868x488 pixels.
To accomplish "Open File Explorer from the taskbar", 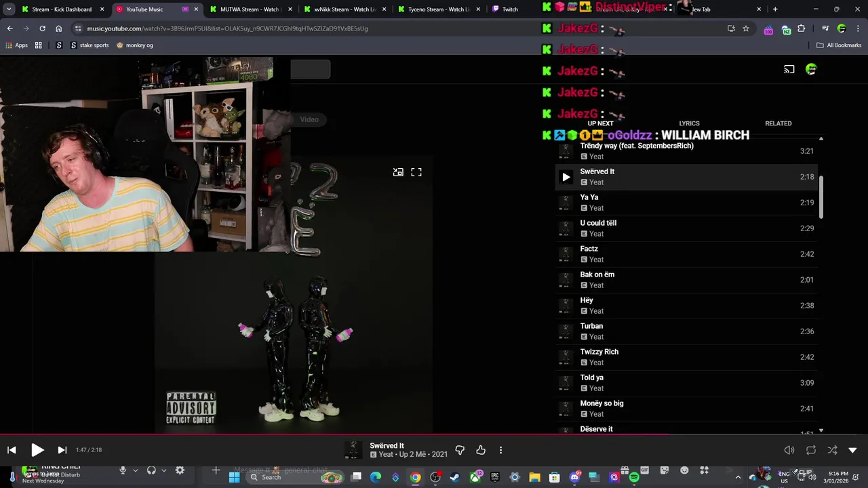I will 534,477.
